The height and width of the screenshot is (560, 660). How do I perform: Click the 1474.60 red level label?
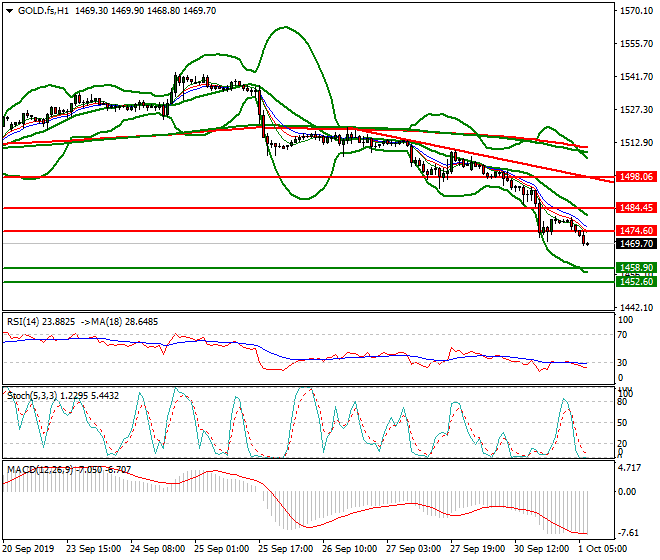pyautogui.click(x=636, y=231)
